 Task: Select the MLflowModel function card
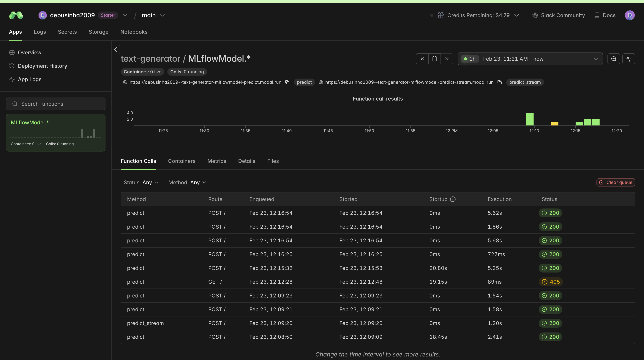point(56,133)
